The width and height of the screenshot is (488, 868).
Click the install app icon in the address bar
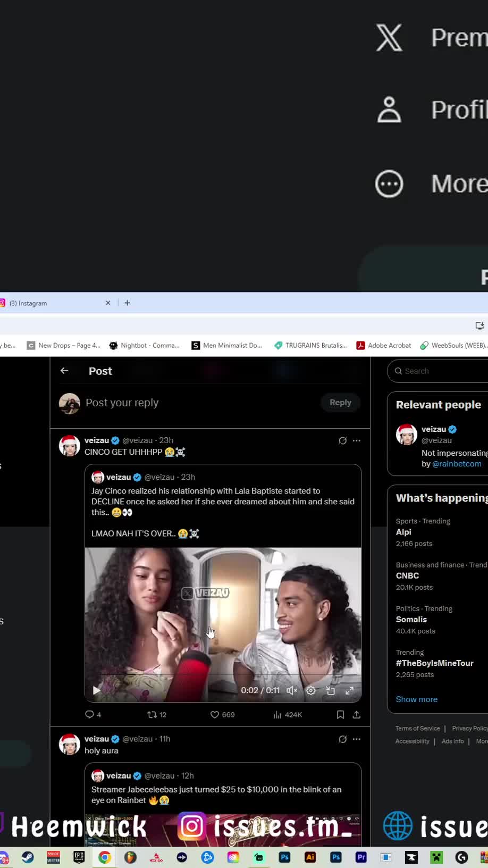pyautogui.click(x=480, y=325)
